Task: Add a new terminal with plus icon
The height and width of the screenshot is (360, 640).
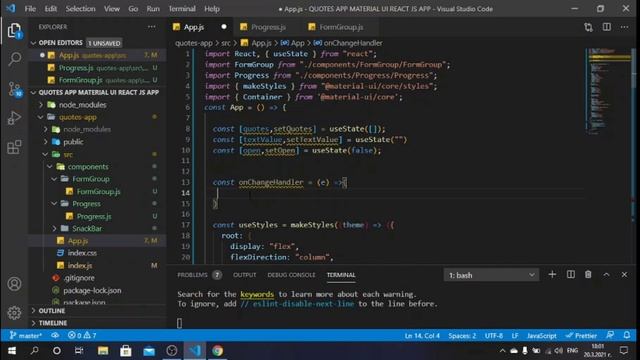Action: coord(552,275)
